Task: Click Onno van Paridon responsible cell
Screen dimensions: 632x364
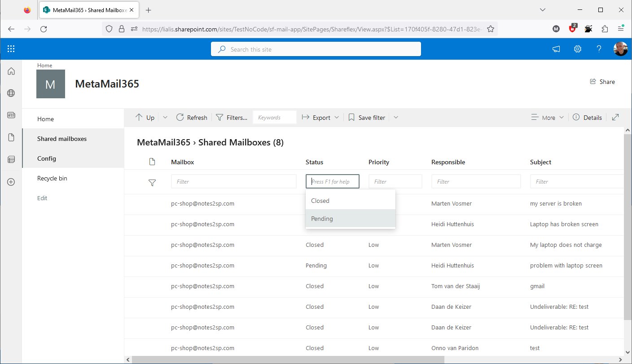Action: [x=456, y=348]
